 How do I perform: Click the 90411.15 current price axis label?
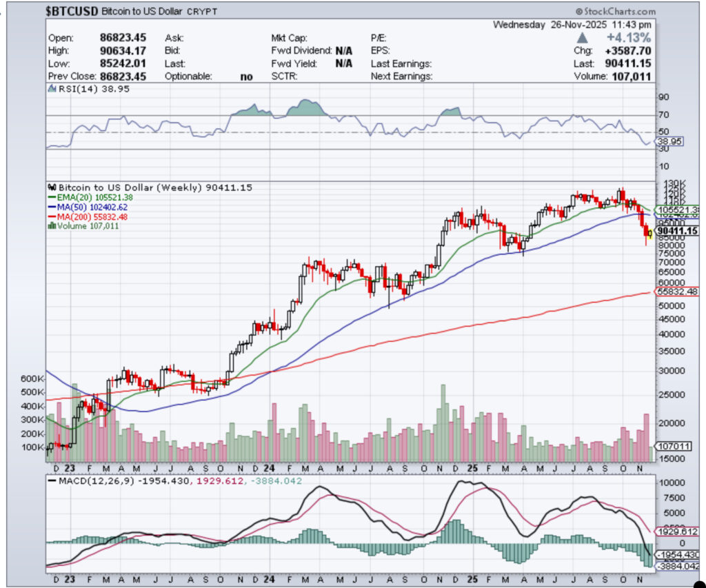click(x=678, y=231)
